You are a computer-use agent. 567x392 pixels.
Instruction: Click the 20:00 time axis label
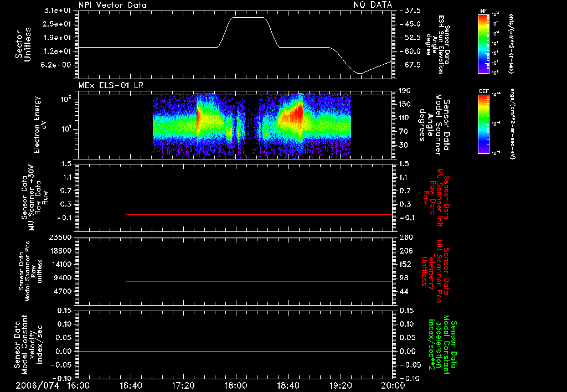(x=394, y=385)
